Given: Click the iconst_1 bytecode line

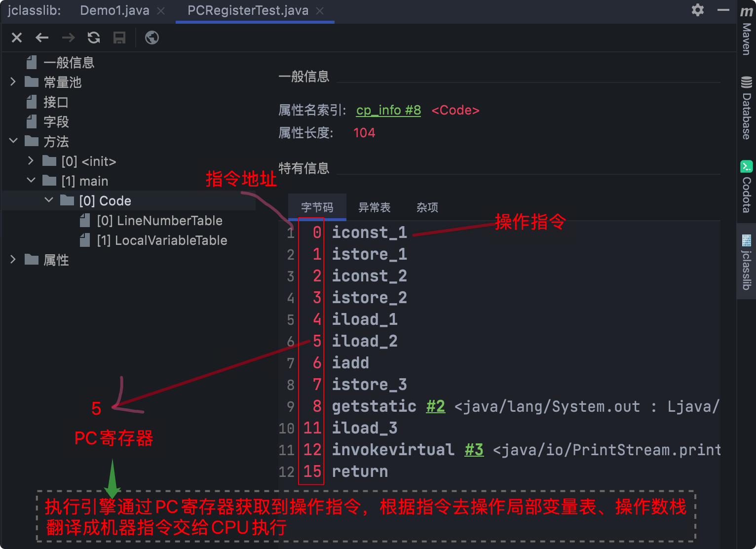Looking at the screenshot, I should [370, 233].
